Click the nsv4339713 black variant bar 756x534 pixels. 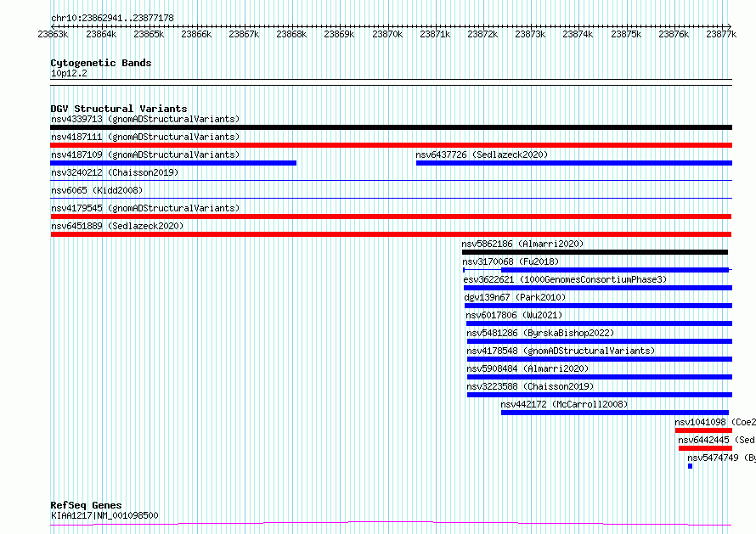coord(391,127)
